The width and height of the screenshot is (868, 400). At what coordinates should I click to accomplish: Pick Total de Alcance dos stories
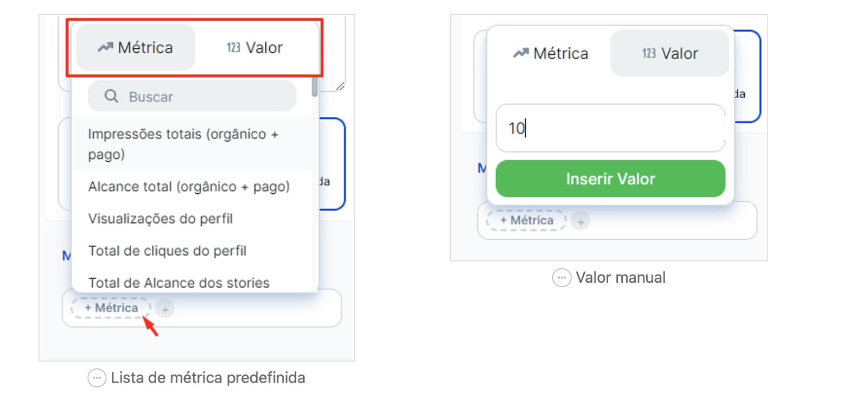pyautogui.click(x=192, y=282)
